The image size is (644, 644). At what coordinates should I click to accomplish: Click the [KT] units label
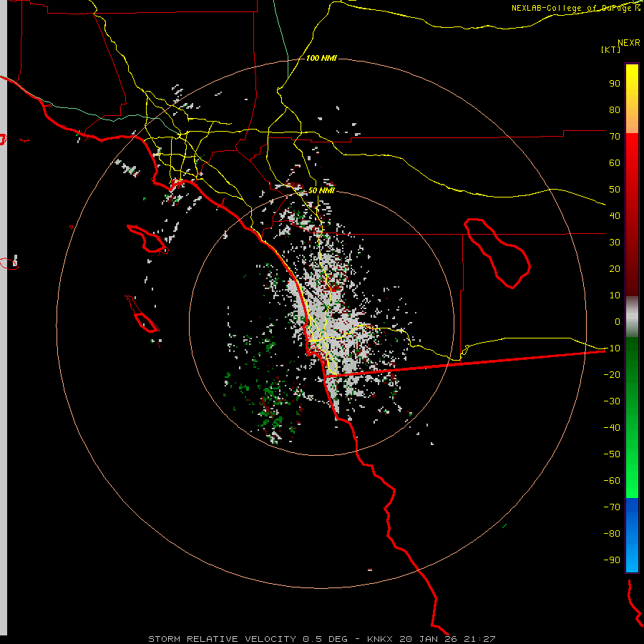pyautogui.click(x=610, y=49)
